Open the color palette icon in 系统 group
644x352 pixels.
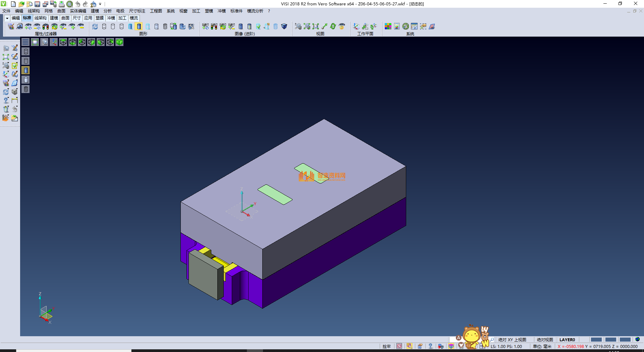(x=388, y=26)
